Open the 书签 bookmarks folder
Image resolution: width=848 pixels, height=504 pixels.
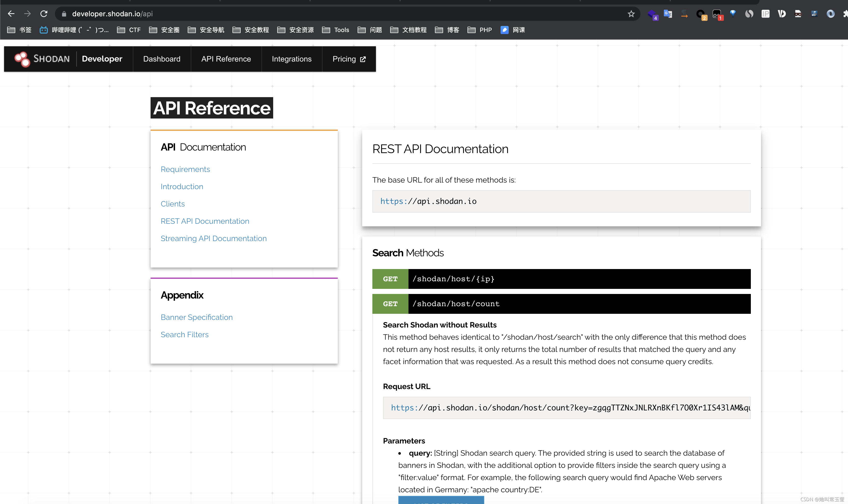(19, 30)
